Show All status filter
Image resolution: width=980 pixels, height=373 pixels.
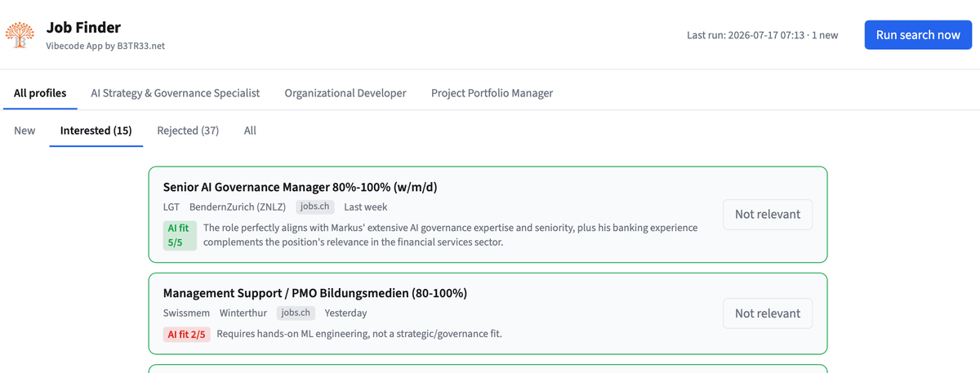point(250,131)
